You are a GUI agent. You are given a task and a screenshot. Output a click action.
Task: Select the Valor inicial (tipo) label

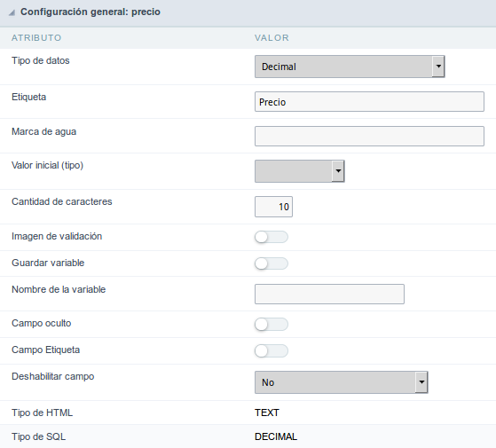(x=47, y=165)
